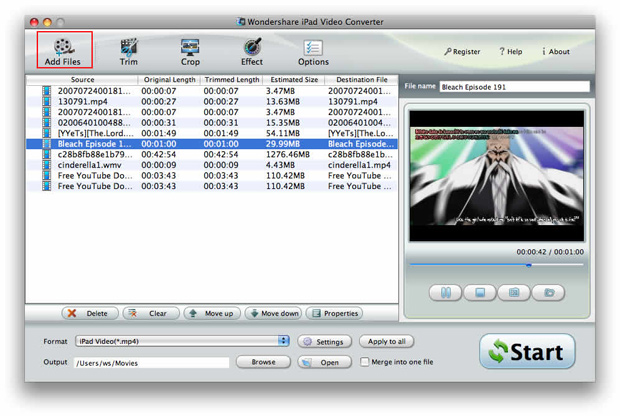The width and height of the screenshot is (620, 416).
Task: Open the snapshot folder
Action: 548,293
